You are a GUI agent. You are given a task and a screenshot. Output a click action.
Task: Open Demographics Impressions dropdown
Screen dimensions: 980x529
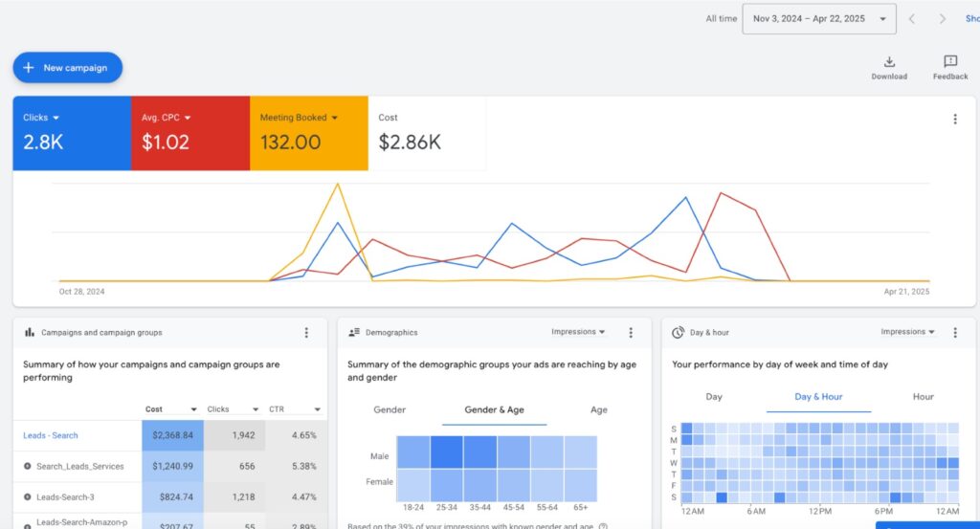[578, 332]
